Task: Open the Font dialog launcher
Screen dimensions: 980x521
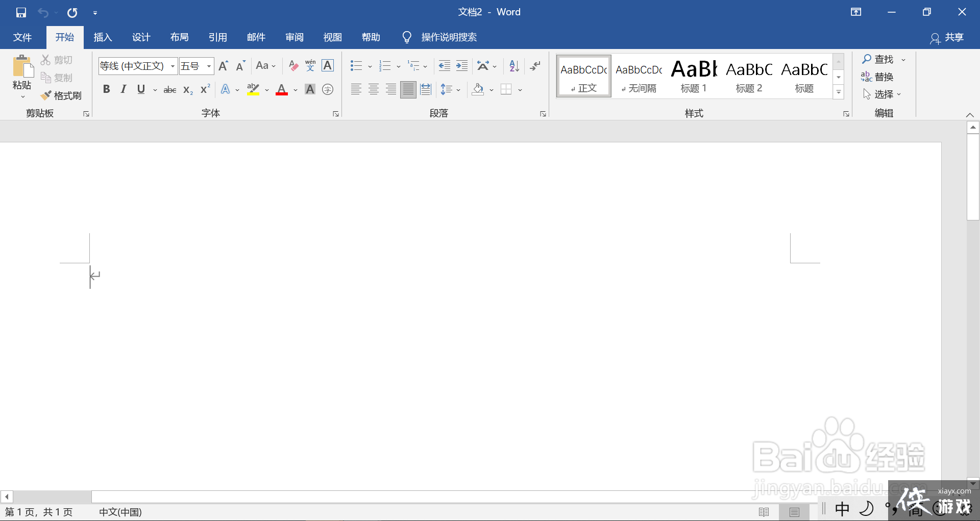Action: (336, 114)
